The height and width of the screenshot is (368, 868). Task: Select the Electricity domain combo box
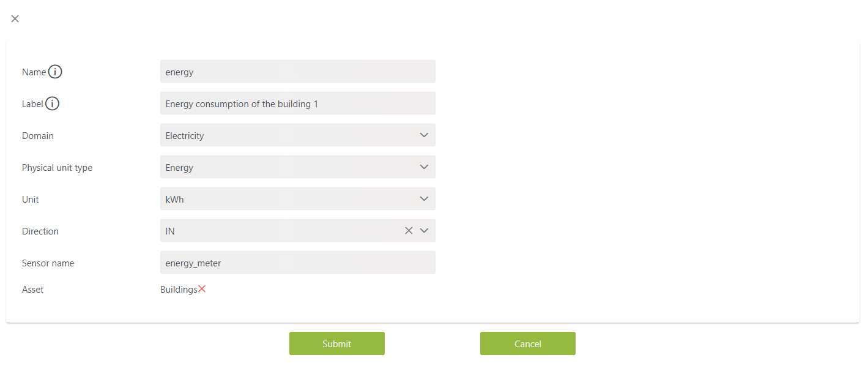tap(298, 135)
